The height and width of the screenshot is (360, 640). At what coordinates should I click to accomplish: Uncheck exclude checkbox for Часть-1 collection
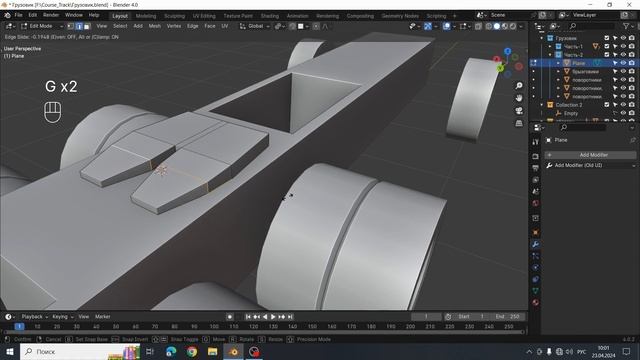pos(607,47)
